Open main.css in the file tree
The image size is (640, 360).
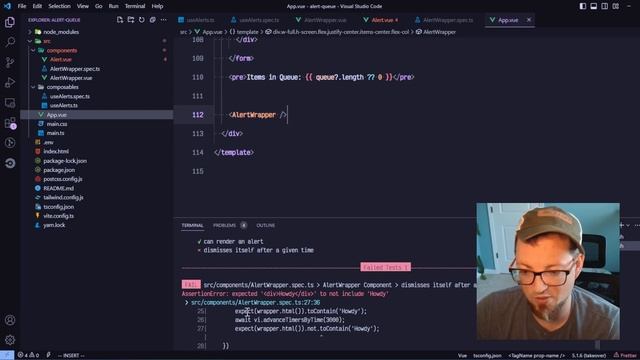(57, 124)
